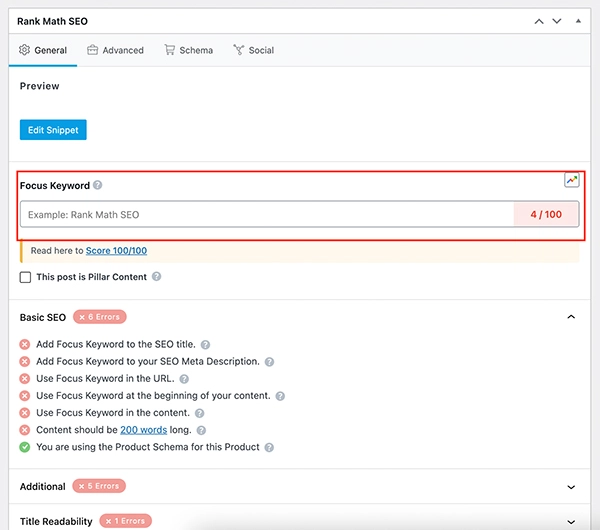Click help icon for Focus Keyword in URL
The height and width of the screenshot is (530, 600).
tap(184, 379)
